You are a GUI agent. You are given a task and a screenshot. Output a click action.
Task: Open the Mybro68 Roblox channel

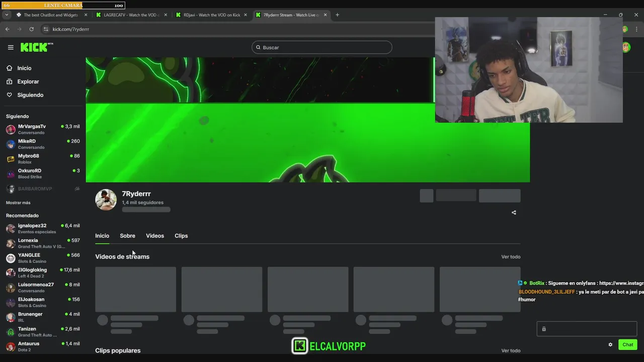pos(43,159)
